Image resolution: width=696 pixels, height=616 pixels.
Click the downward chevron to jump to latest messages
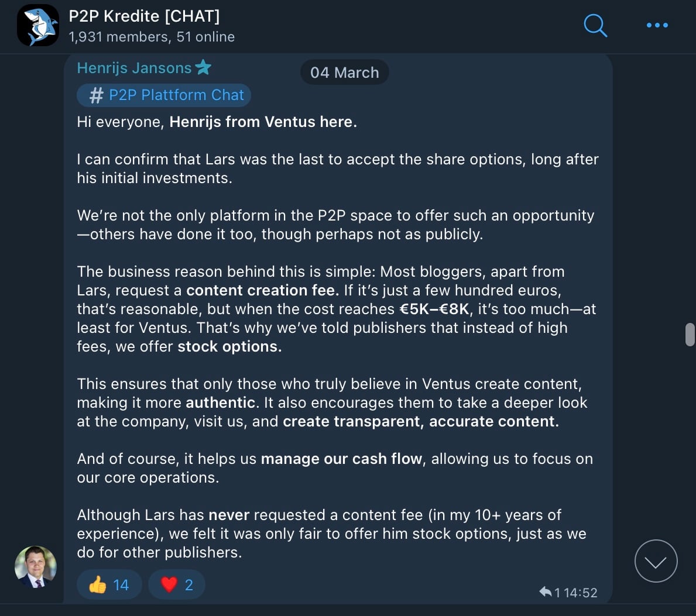656,561
